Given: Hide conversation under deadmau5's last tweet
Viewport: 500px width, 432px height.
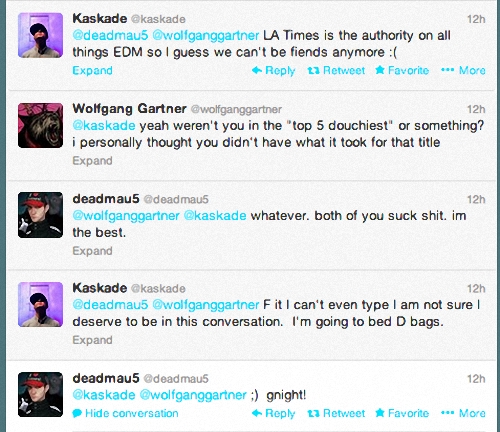Looking at the screenshot, I should pyautogui.click(x=125, y=413).
